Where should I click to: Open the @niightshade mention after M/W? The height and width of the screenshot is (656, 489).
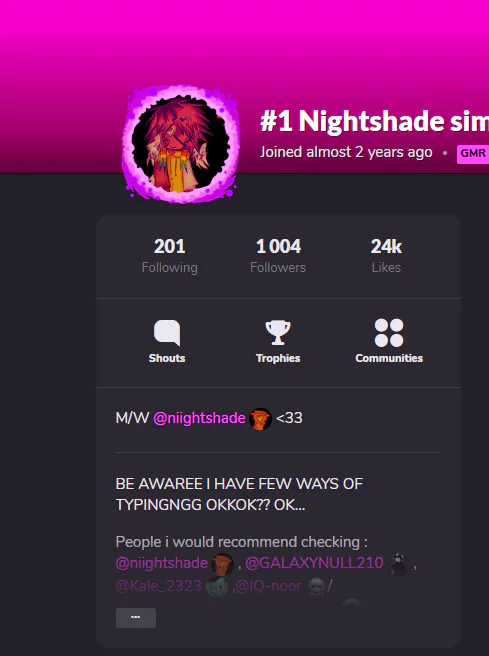tap(199, 418)
